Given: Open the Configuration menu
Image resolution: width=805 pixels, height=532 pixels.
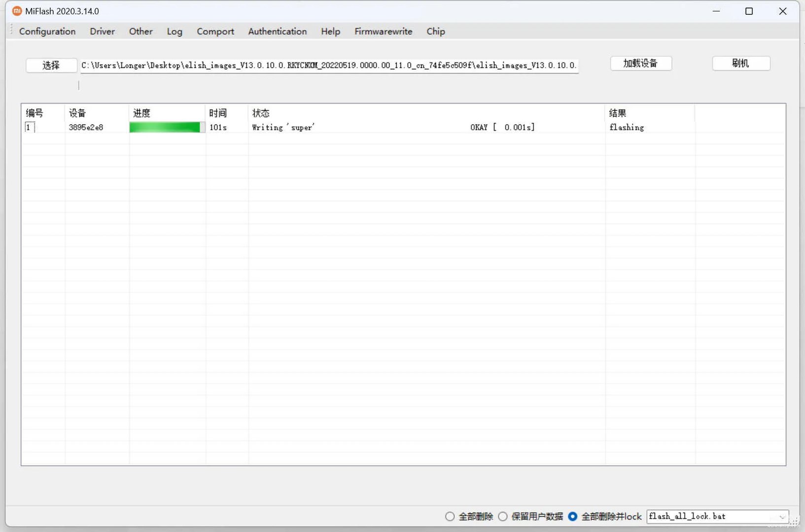Looking at the screenshot, I should [47, 32].
